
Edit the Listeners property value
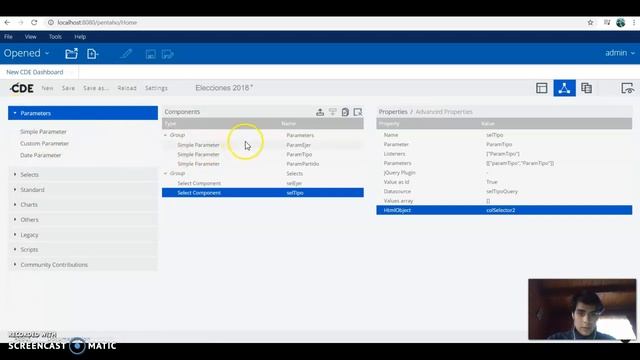[503, 154]
